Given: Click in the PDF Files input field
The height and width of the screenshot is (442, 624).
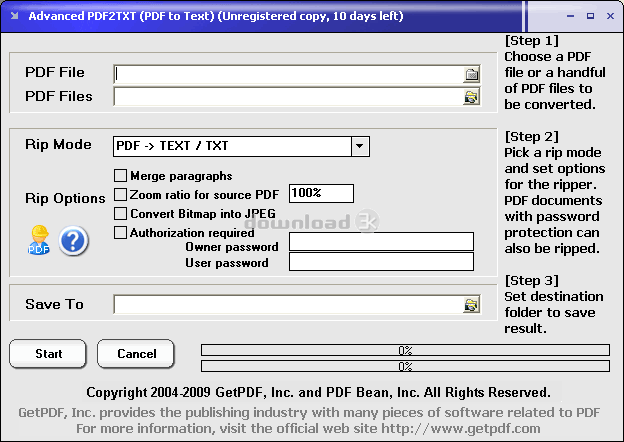Looking at the screenshot, I should 289,97.
